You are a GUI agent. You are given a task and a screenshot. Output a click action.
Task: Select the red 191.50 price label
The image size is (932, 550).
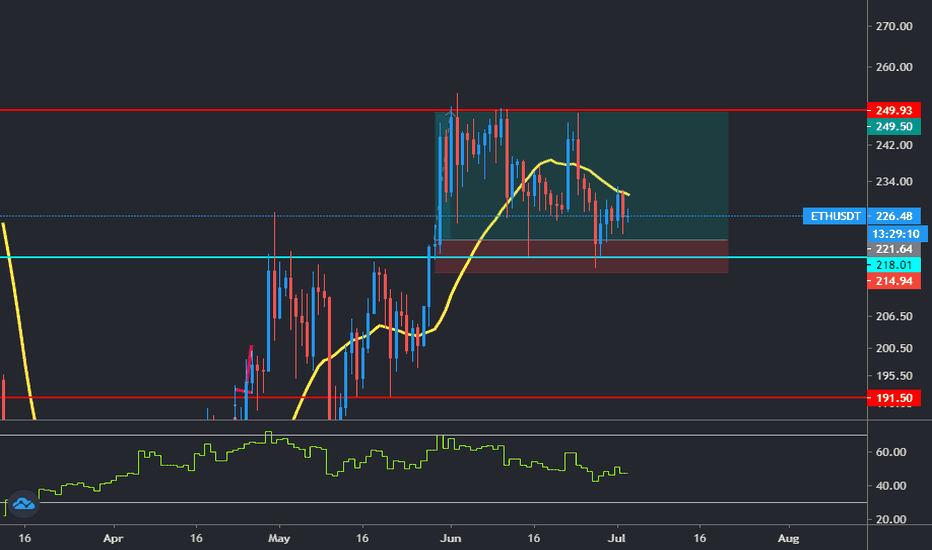pyautogui.click(x=894, y=398)
